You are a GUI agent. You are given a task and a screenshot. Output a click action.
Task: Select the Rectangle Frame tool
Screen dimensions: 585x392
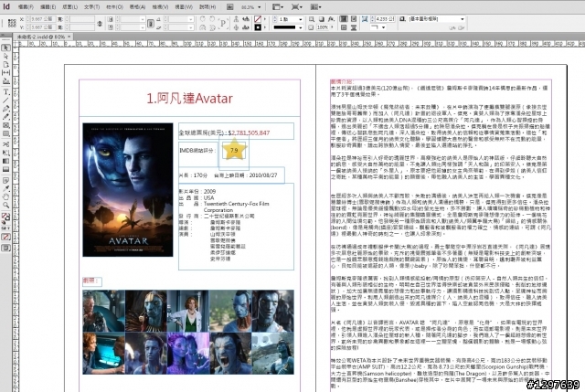coord(6,125)
